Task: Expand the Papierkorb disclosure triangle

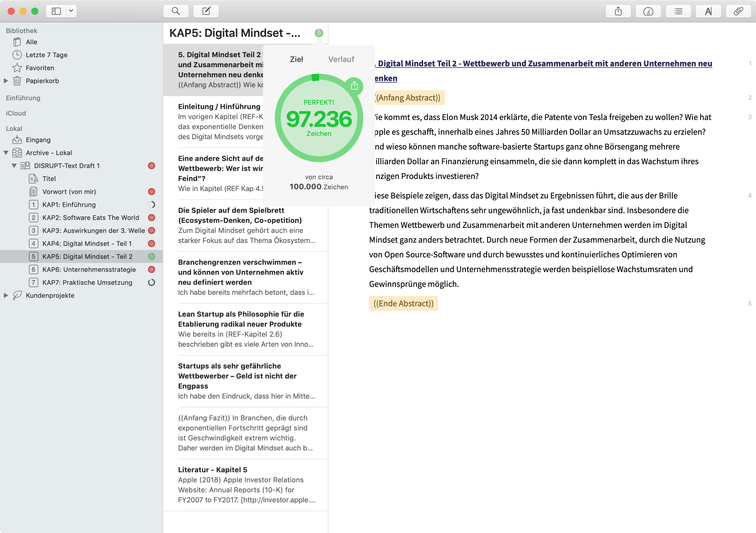Action: [x=6, y=81]
